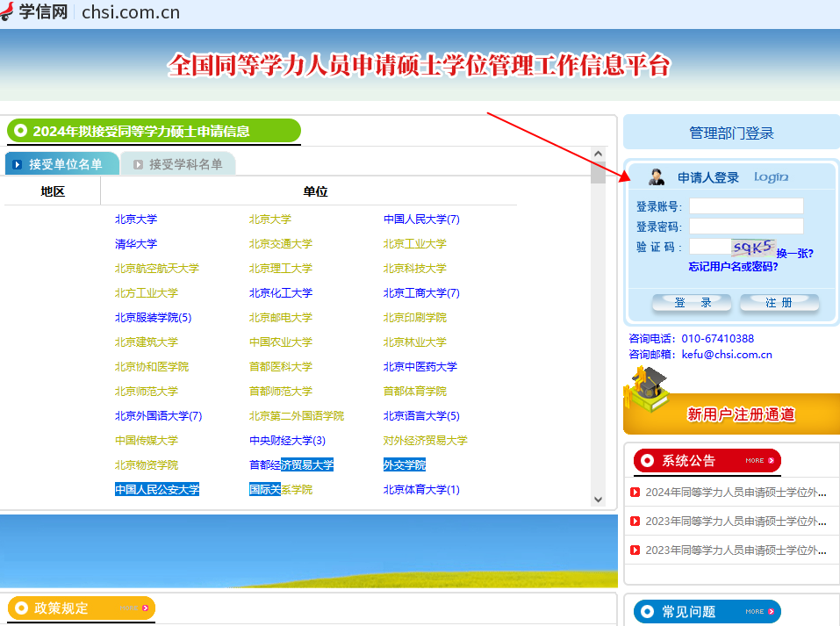The height and width of the screenshot is (626, 840).
Task: Open 北方工业大学 link
Action: [x=147, y=293]
